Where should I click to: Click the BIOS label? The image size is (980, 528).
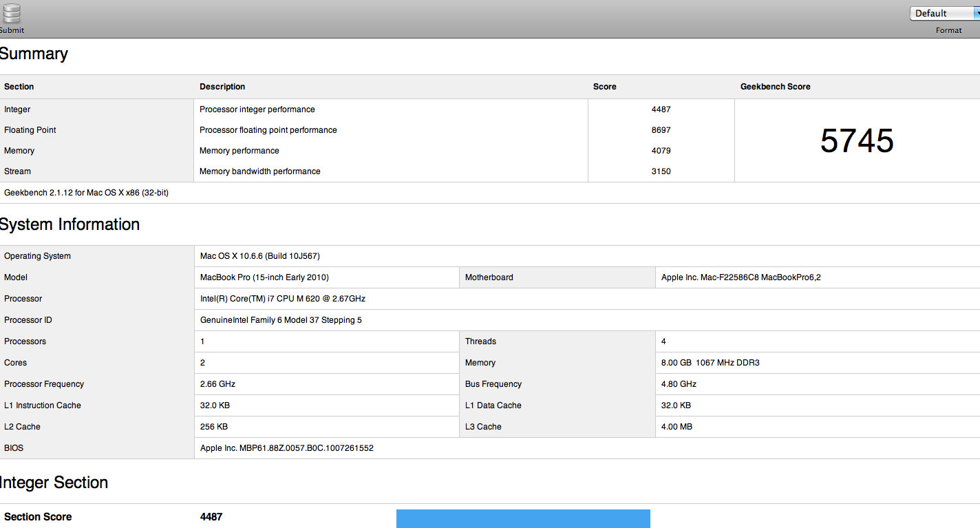14,448
